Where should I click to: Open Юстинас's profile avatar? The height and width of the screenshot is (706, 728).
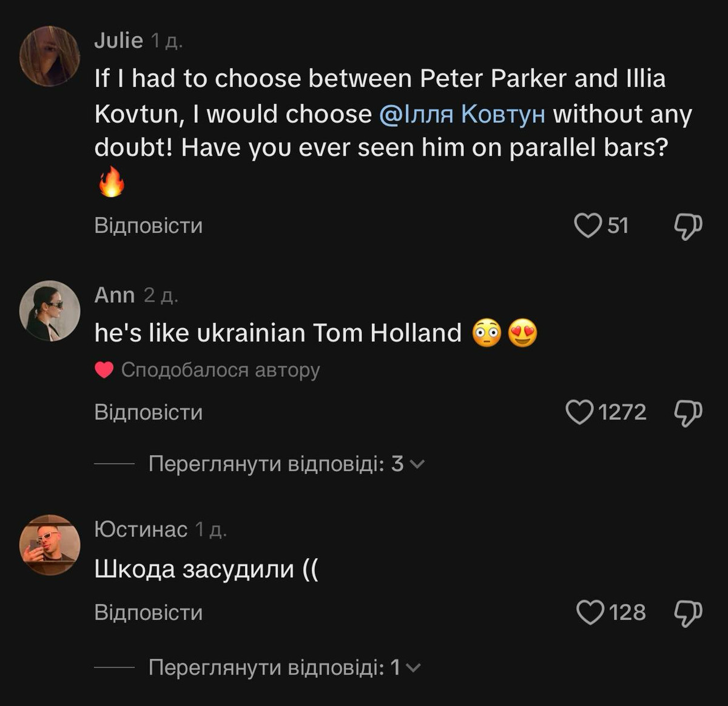(x=50, y=545)
